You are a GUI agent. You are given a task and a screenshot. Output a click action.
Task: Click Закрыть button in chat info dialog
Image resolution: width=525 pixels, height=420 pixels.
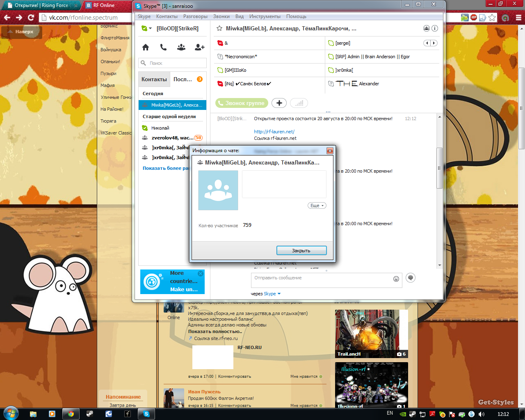(301, 251)
